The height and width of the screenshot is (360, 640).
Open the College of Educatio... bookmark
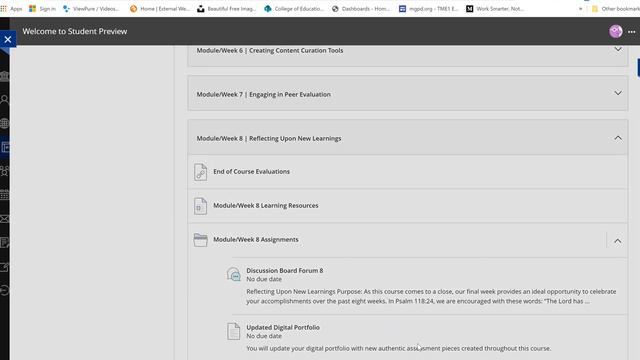tap(294, 9)
